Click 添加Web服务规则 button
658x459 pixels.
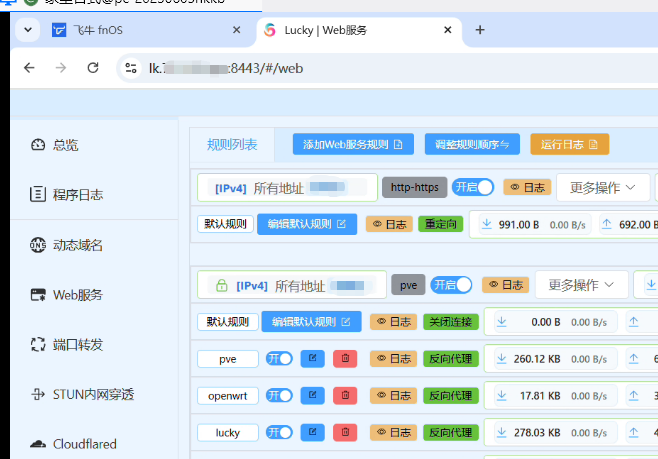coord(353,145)
